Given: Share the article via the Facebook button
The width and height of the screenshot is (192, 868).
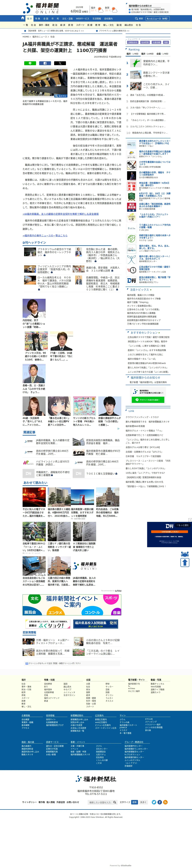Looking at the screenshot, I should click(45, 63).
